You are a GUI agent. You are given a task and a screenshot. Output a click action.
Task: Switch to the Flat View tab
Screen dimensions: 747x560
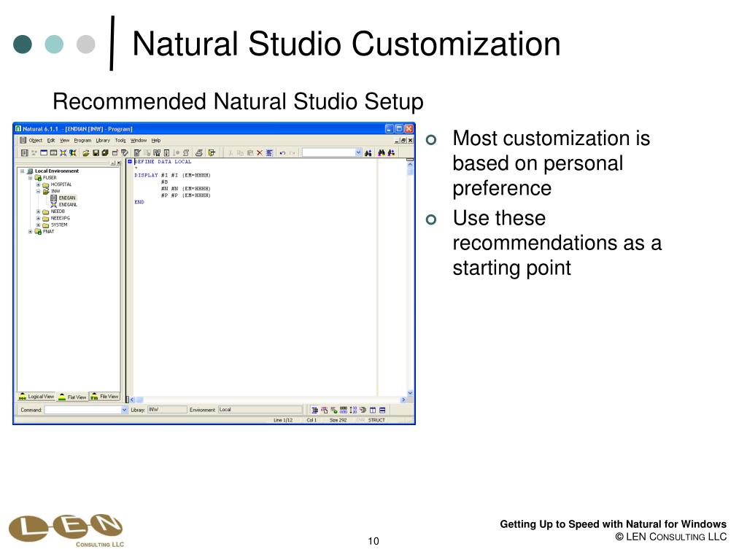[x=72, y=397]
